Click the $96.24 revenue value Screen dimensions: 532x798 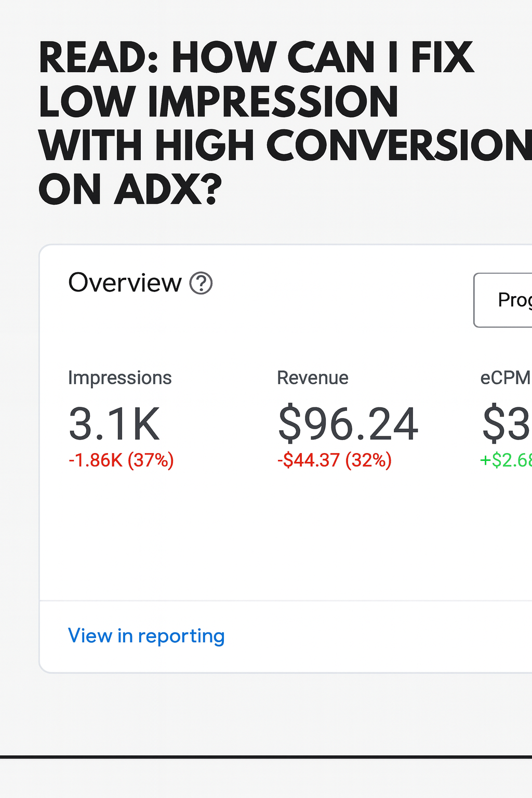348,424
